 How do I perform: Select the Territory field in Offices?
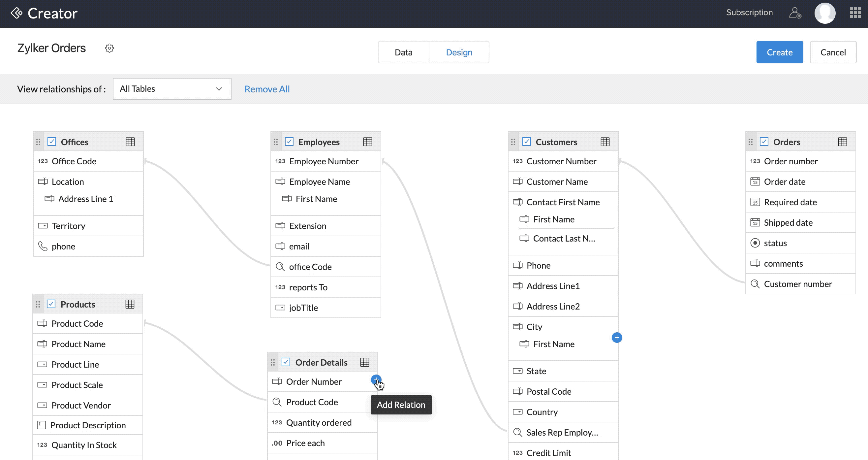pyautogui.click(x=88, y=226)
